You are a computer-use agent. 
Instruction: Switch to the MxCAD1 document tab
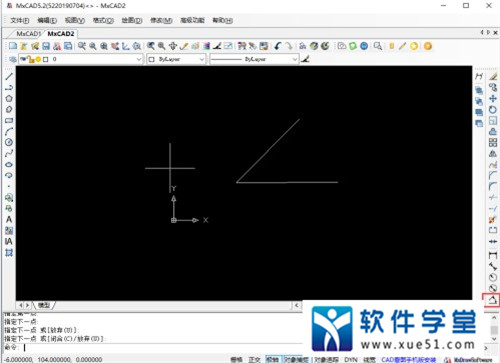pos(28,34)
